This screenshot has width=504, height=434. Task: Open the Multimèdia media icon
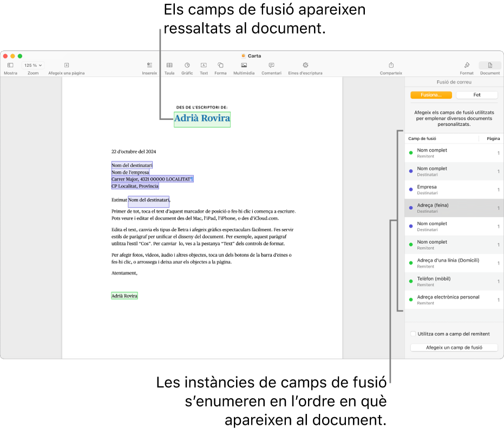point(244,66)
